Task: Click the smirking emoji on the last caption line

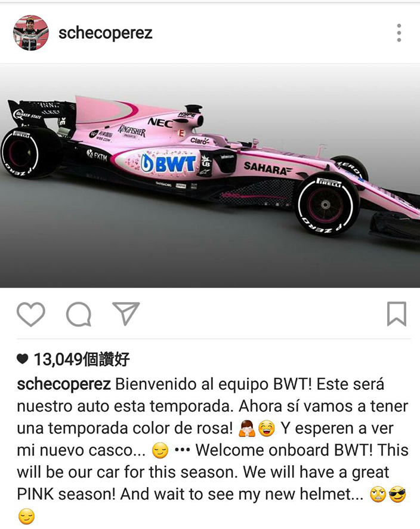Action: (26, 516)
